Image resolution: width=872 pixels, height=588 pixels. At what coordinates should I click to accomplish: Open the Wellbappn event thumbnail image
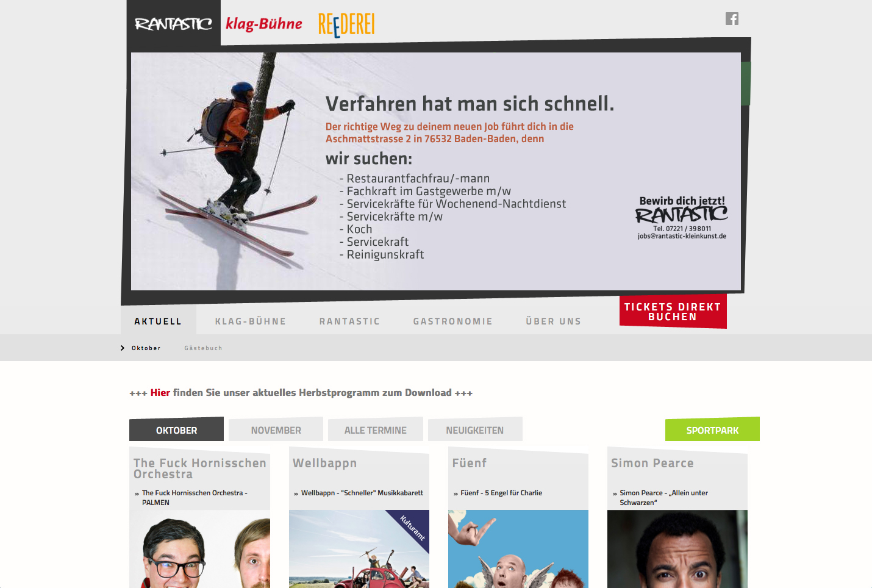(359, 549)
